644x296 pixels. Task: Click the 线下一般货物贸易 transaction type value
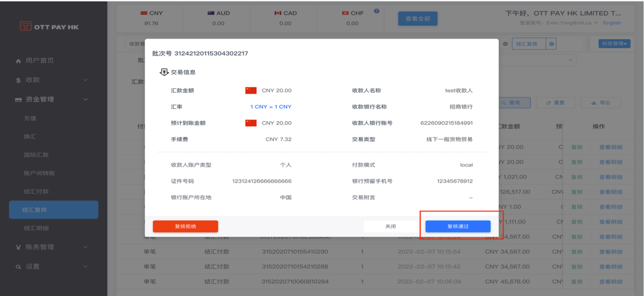coord(450,139)
